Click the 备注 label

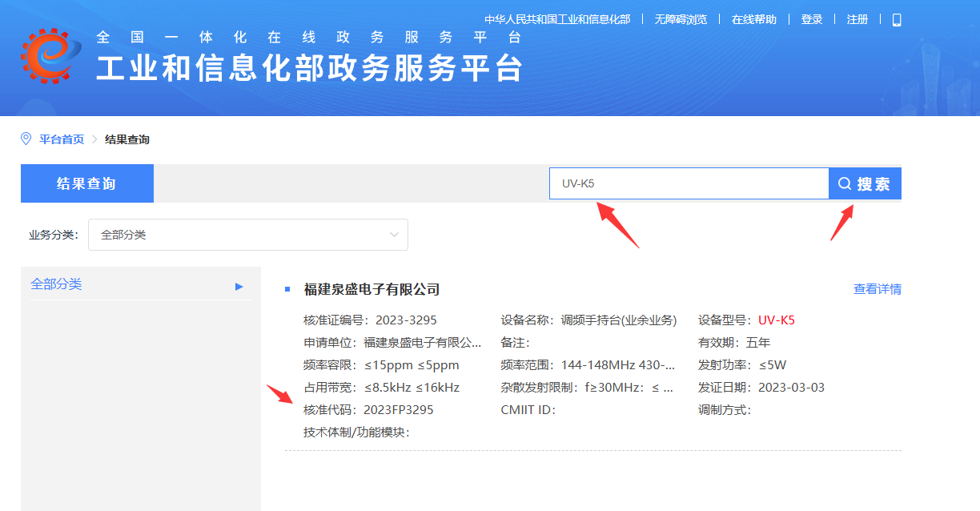tap(515, 343)
